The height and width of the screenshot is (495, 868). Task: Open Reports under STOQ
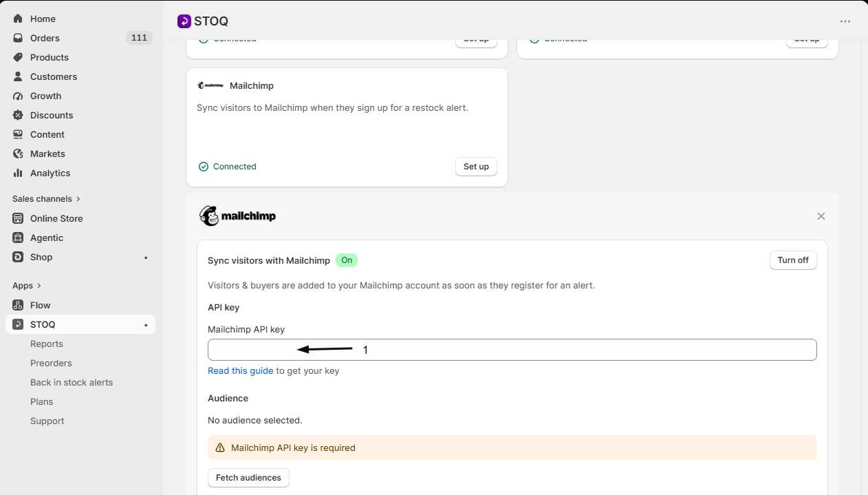point(47,344)
